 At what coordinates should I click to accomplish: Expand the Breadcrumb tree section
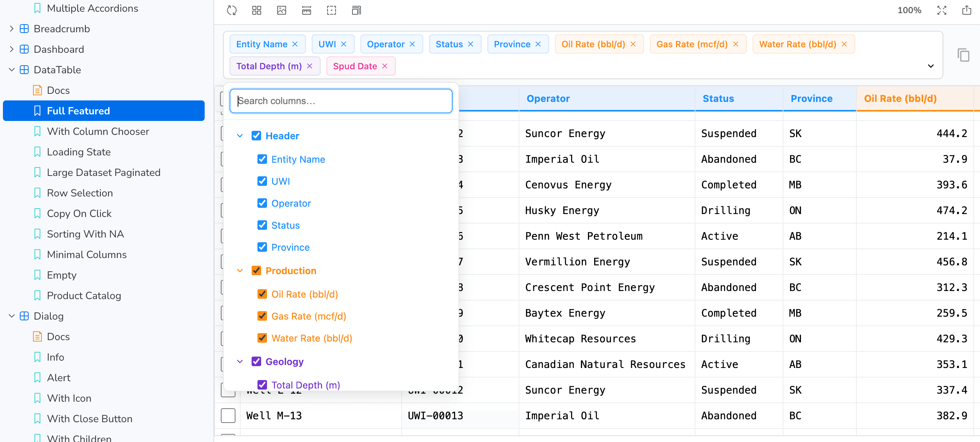[x=11, y=29]
